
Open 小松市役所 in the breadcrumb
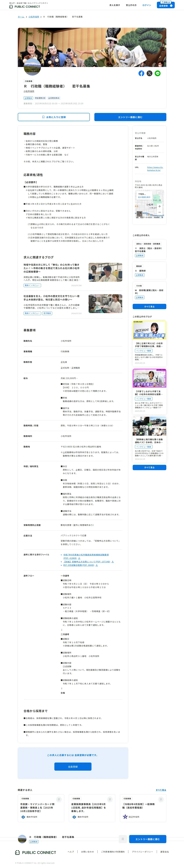click(34, 16)
